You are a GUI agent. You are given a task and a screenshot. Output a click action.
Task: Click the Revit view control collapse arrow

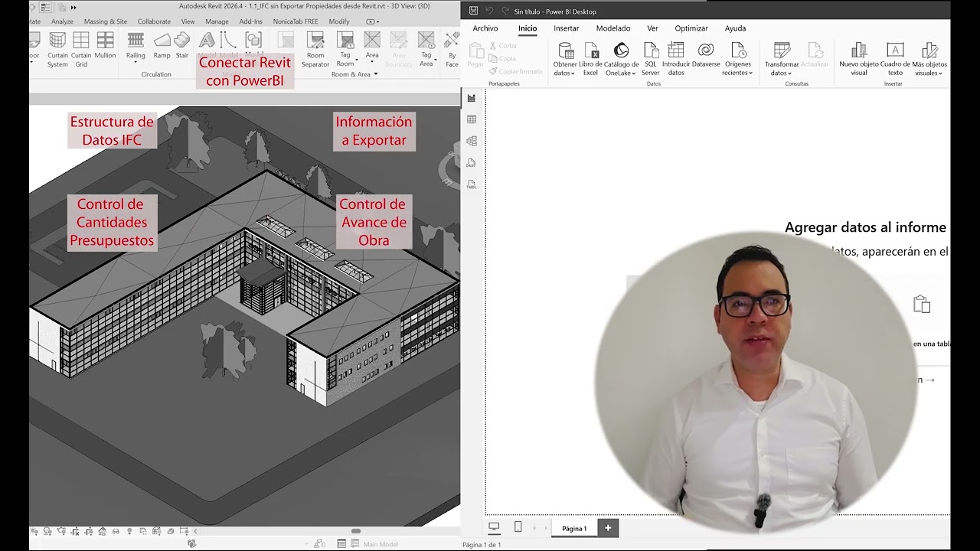195,531
